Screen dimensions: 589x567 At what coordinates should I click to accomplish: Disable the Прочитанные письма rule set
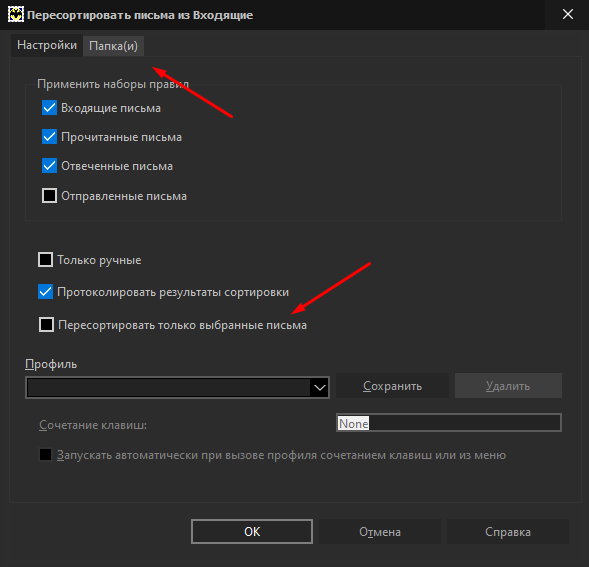pos(49,137)
